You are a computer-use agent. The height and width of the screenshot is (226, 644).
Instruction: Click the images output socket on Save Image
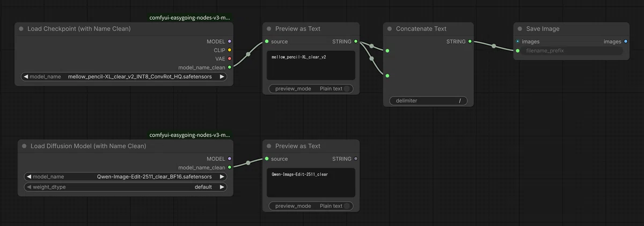tap(626, 41)
